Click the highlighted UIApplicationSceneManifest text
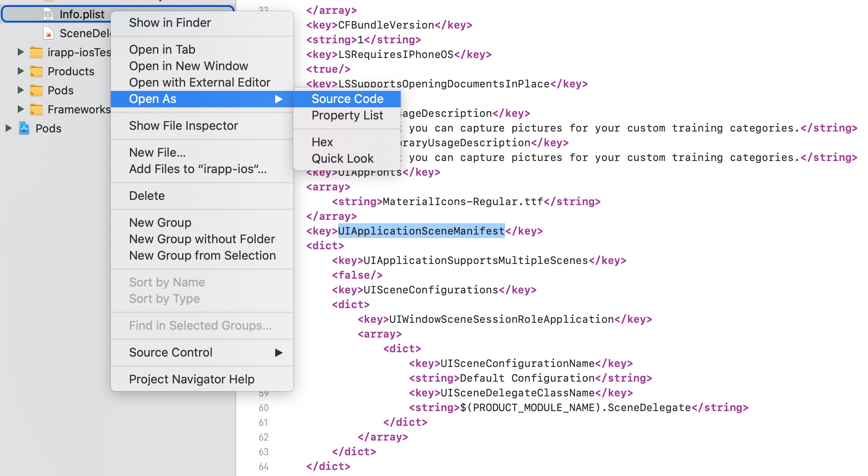 coord(421,231)
